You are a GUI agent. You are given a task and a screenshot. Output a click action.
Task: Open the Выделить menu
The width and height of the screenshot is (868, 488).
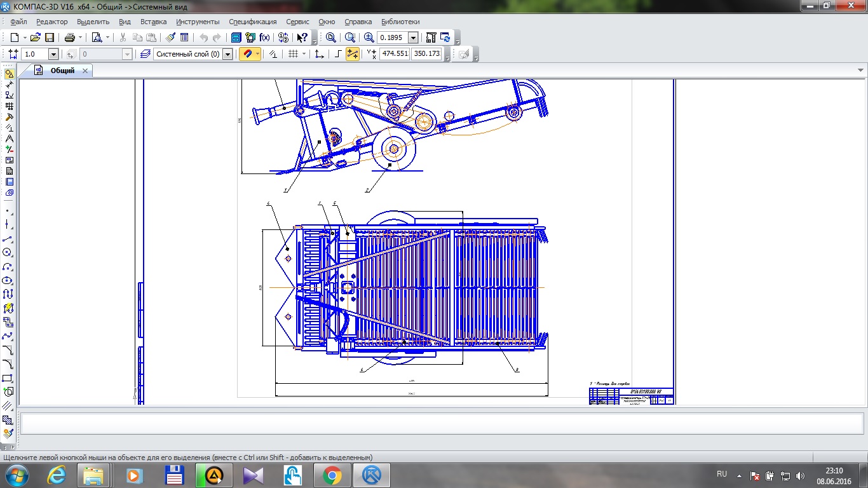tap(93, 22)
